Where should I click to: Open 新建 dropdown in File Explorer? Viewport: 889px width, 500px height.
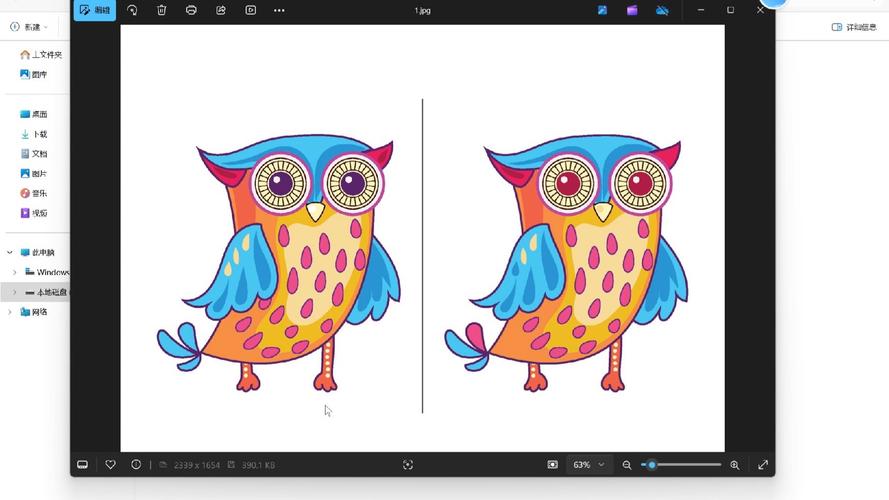[x=28, y=27]
